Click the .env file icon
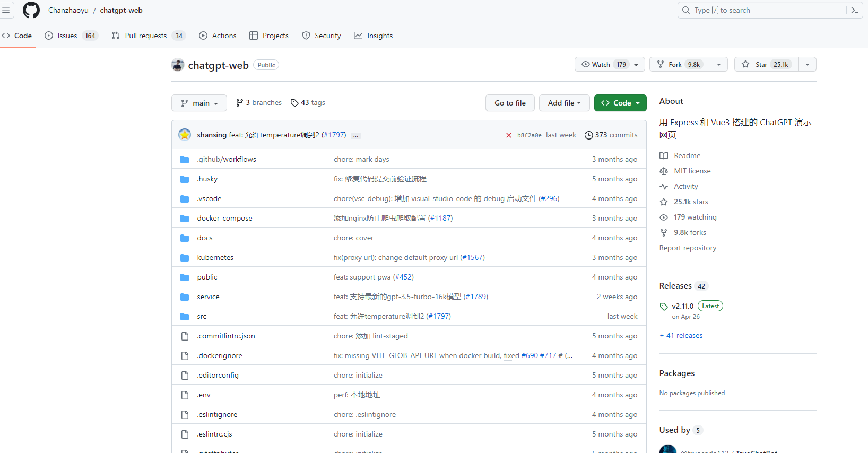868x453 pixels. pyautogui.click(x=185, y=395)
